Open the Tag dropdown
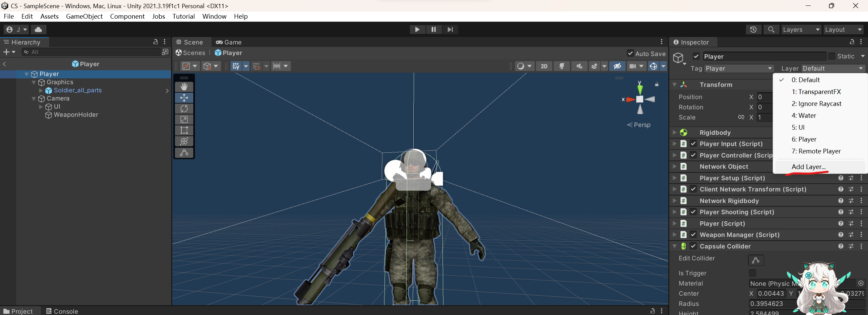This screenshot has height=315, width=868. point(739,68)
